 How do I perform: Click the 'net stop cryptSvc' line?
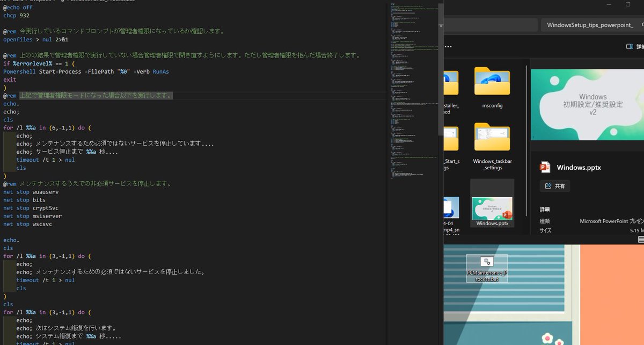(x=31, y=208)
